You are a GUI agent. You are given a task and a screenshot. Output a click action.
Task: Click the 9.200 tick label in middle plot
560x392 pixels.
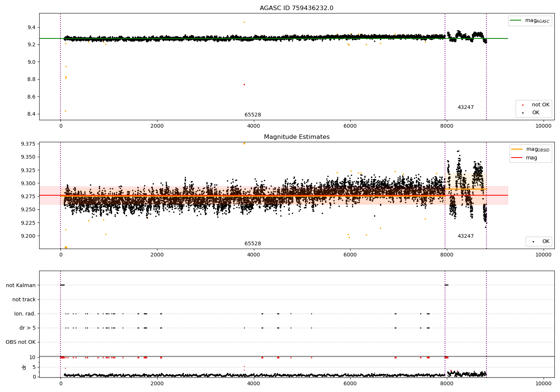pyautogui.click(x=28, y=236)
